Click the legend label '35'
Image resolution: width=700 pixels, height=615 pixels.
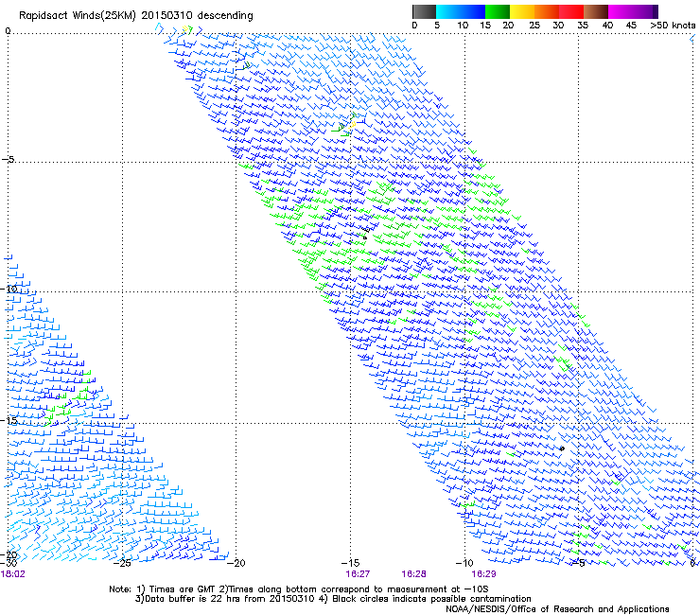coord(583,26)
